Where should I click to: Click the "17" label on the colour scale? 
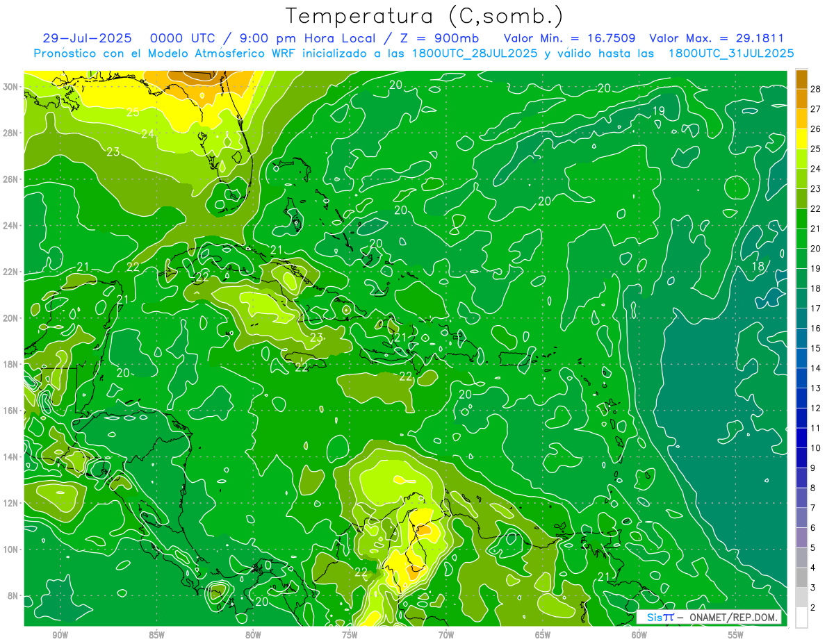[816, 308]
